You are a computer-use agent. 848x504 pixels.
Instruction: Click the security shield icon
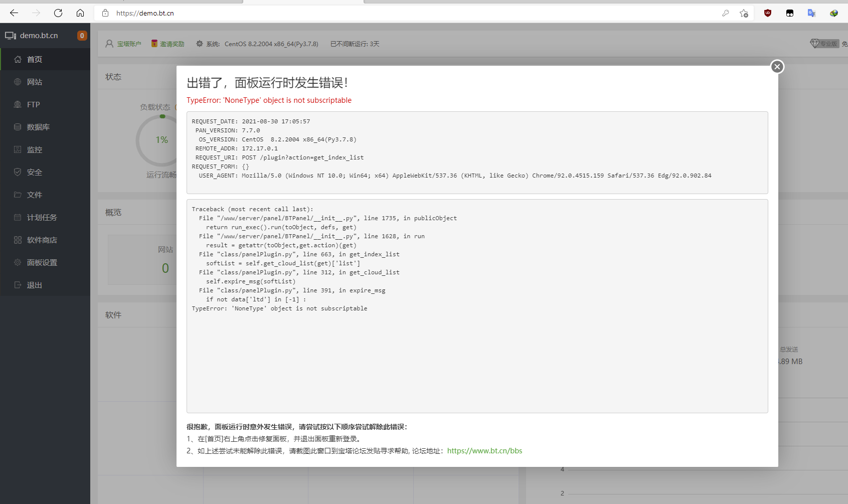point(18,172)
